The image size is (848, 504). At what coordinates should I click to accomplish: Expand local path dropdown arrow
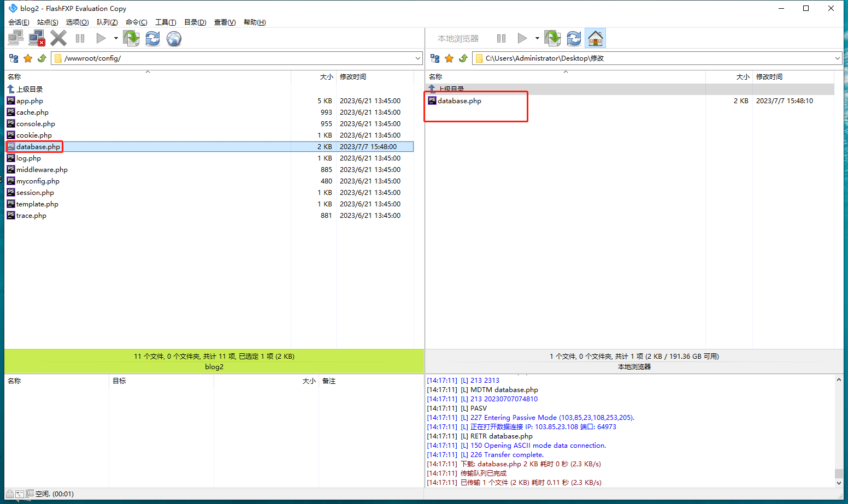coord(838,58)
